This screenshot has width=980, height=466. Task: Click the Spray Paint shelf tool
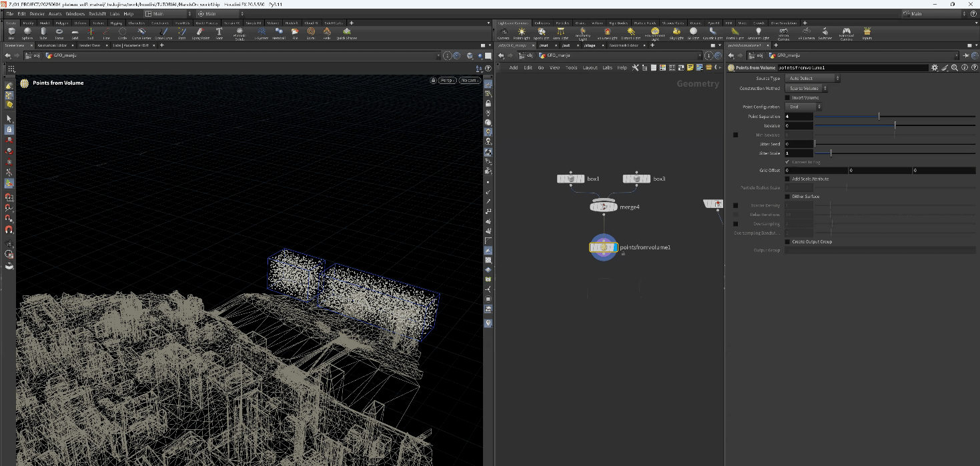tap(199, 33)
